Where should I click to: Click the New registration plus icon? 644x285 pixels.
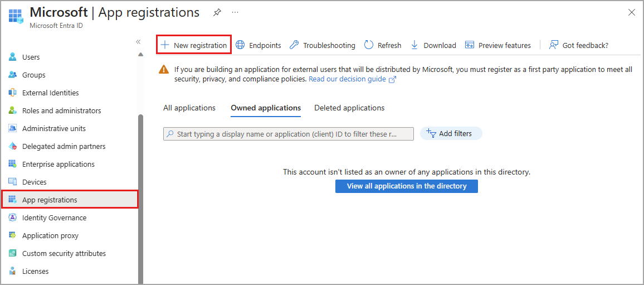click(165, 45)
